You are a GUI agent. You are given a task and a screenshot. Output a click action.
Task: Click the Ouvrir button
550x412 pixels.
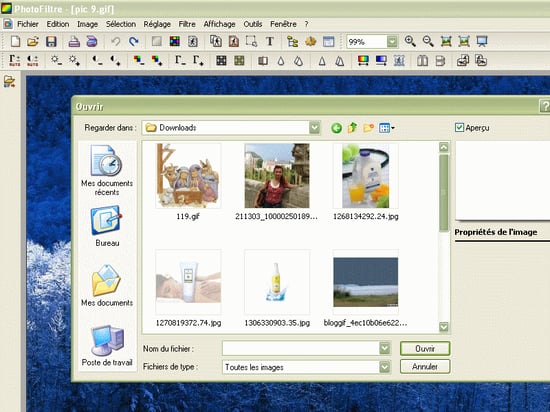pyautogui.click(x=425, y=349)
